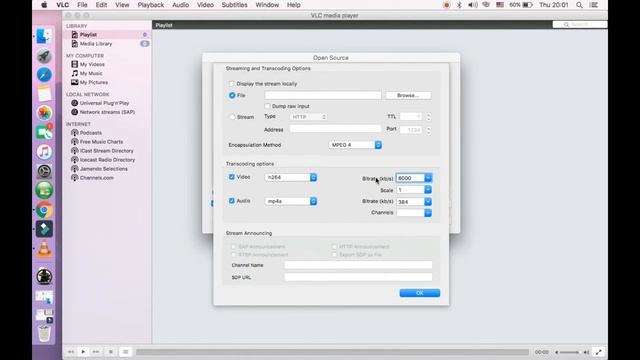
Task: Click the playback progress bar
Action: point(332,352)
